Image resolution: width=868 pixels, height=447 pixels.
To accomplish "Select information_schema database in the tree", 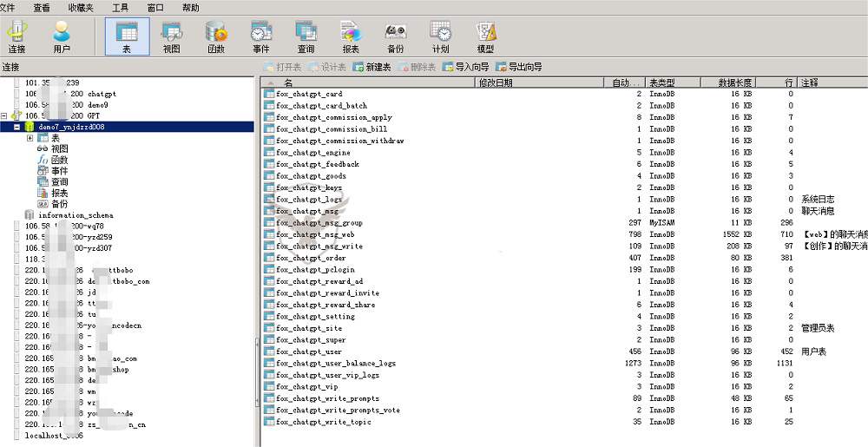I will [75, 215].
